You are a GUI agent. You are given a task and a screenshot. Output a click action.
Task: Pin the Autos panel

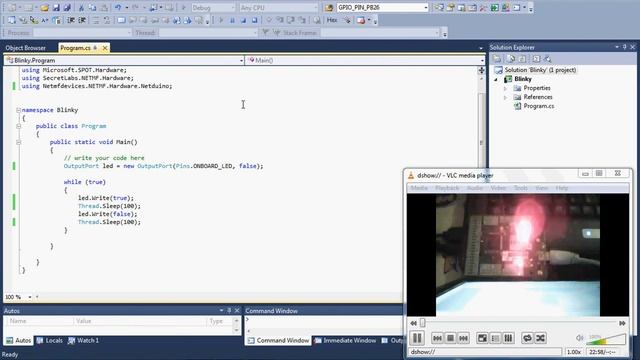229,311
